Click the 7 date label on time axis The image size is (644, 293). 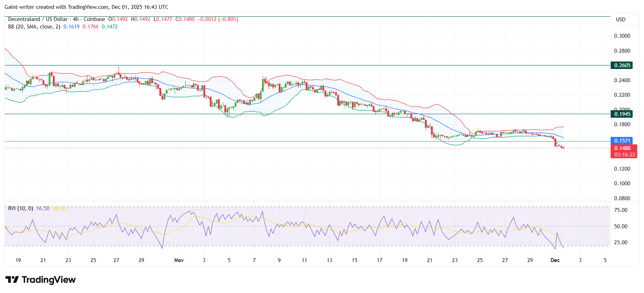pos(254,260)
